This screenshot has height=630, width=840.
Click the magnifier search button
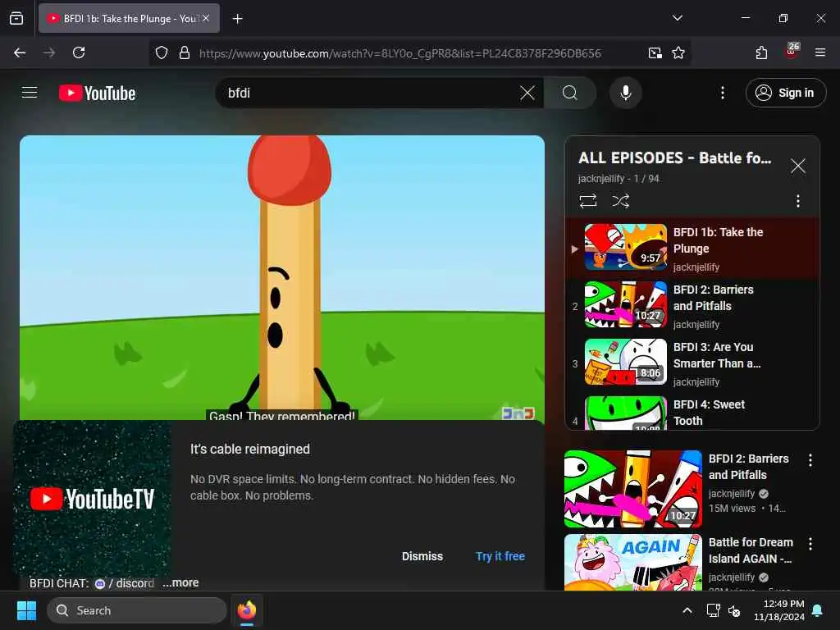coord(570,93)
